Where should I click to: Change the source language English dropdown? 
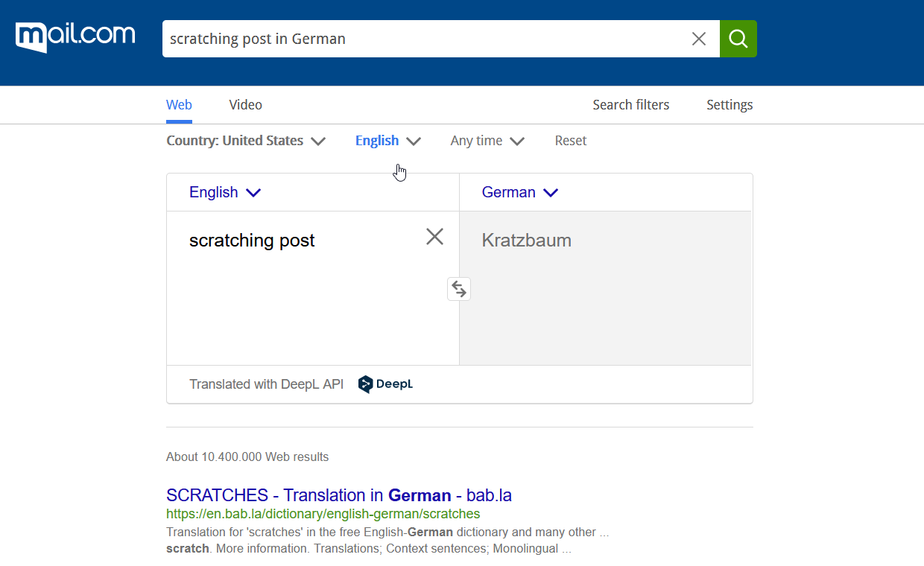pyautogui.click(x=225, y=192)
